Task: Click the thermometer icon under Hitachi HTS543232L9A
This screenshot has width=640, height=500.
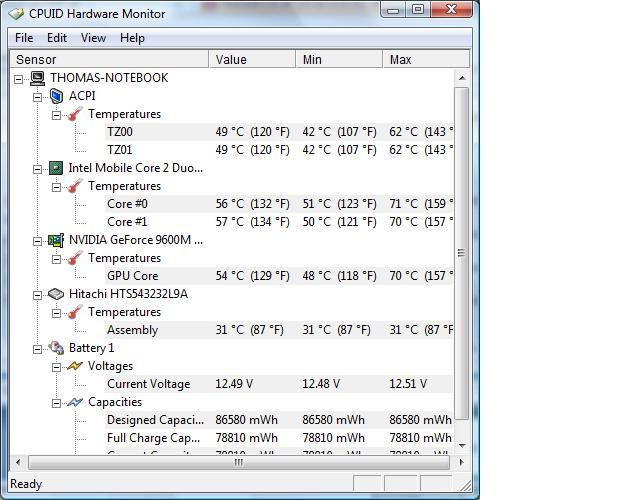Action: 75,312
